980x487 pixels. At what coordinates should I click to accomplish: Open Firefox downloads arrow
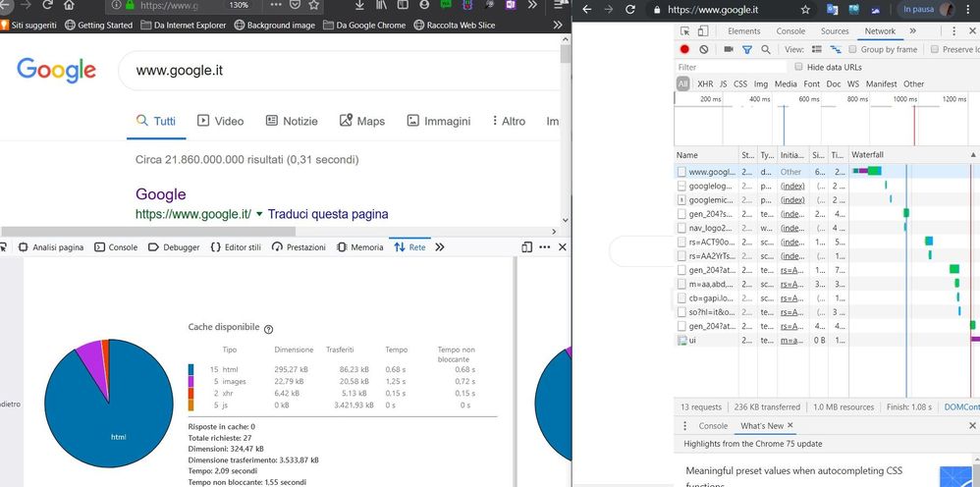coord(359,5)
